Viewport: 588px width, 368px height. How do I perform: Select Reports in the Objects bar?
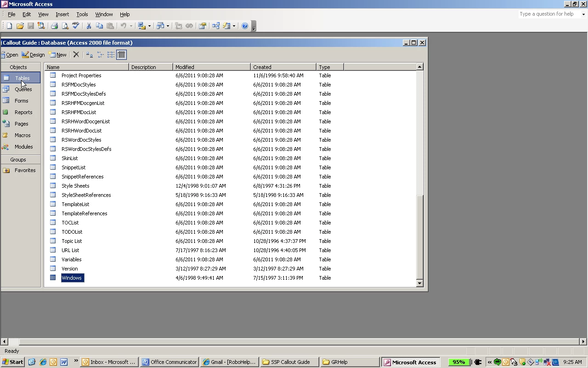pos(21,112)
